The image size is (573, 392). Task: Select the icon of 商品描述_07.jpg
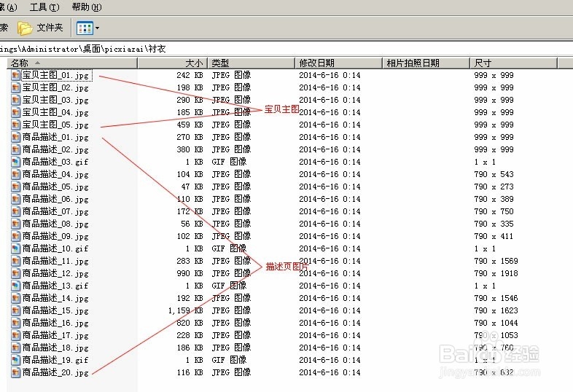tap(15, 212)
